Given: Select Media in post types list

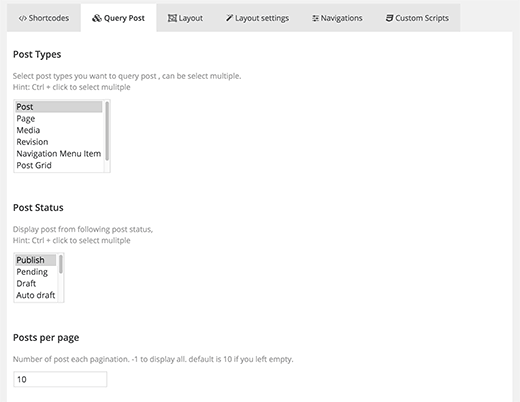Looking at the screenshot, I should (59, 130).
